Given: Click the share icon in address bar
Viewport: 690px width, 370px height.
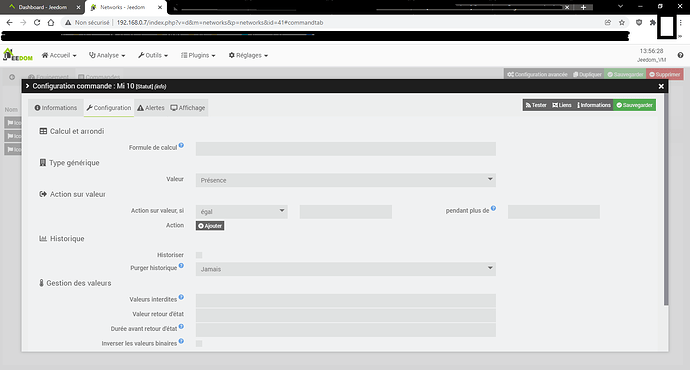Looking at the screenshot, I should [x=608, y=22].
